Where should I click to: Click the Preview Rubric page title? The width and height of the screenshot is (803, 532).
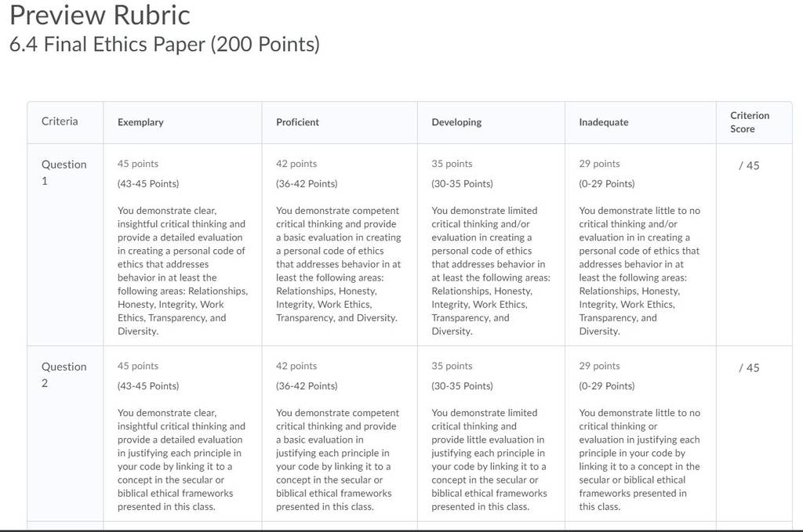(x=100, y=15)
